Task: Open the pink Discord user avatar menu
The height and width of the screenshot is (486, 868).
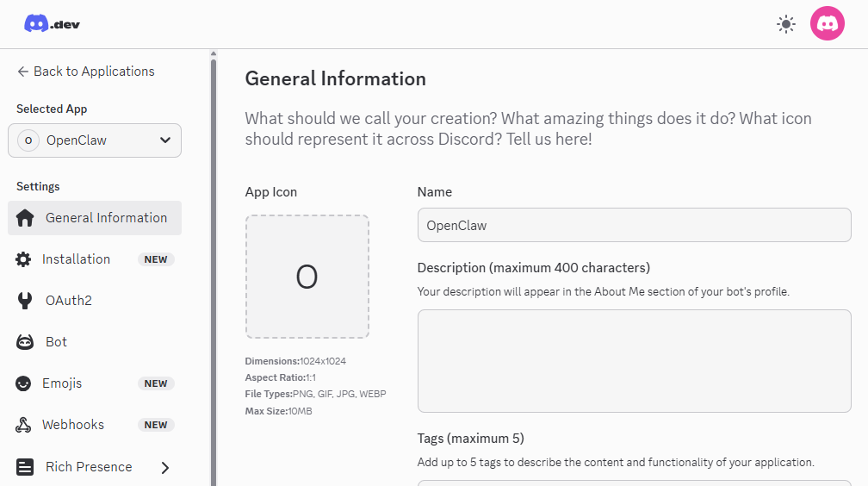Action: pyautogui.click(x=827, y=24)
